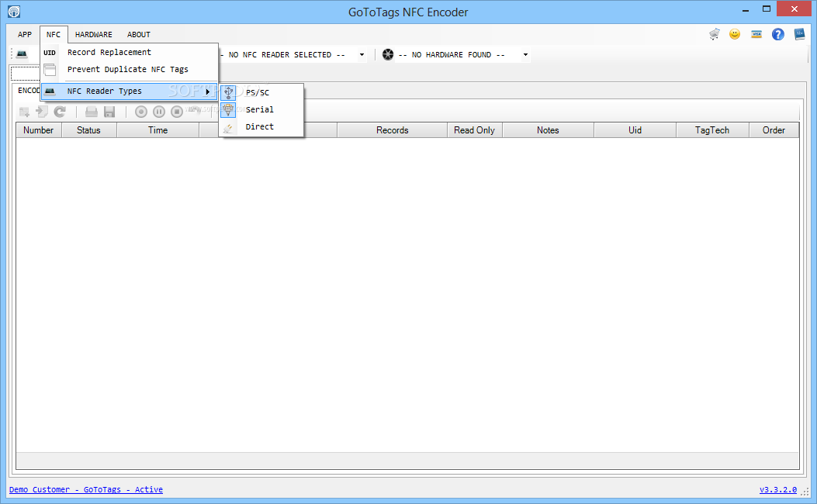The width and height of the screenshot is (817, 504).
Task: Open Demo Customer - GoToTags - Active link
Action: 86,489
